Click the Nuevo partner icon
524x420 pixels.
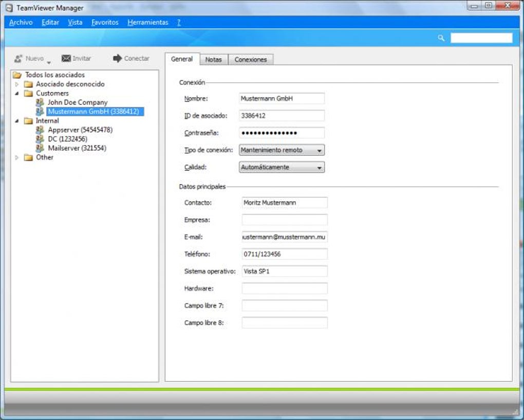click(x=18, y=59)
